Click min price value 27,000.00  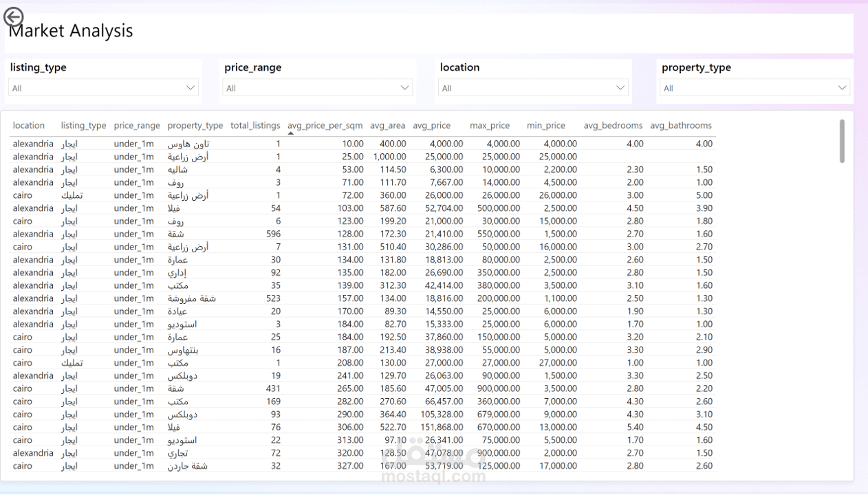[558, 363]
